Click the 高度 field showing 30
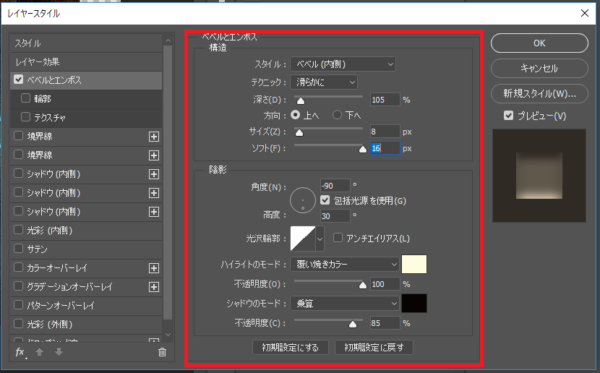Viewport: 600px width, 373px height. click(335, 216)
